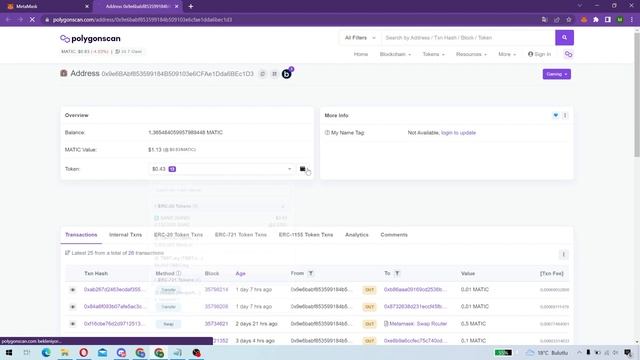Show the address QR code icon
This screenshot has height=360, width=640.
coord(274,74)
